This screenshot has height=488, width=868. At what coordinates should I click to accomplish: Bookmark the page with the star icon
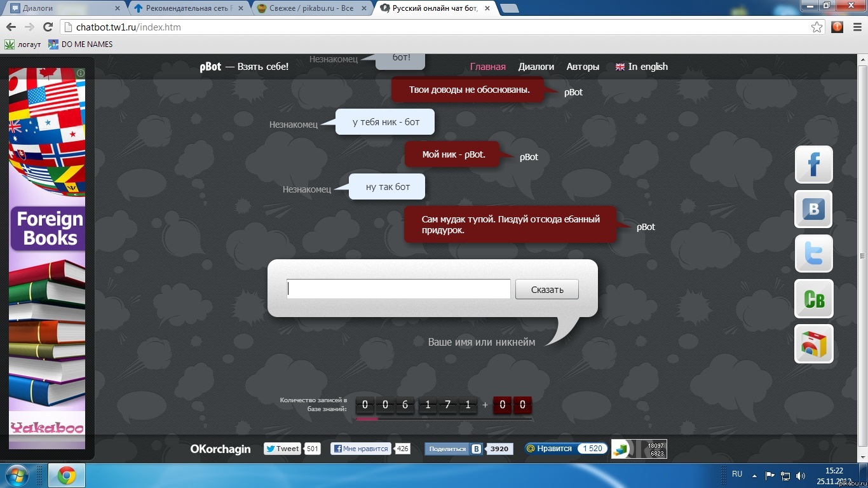point(817,27)
